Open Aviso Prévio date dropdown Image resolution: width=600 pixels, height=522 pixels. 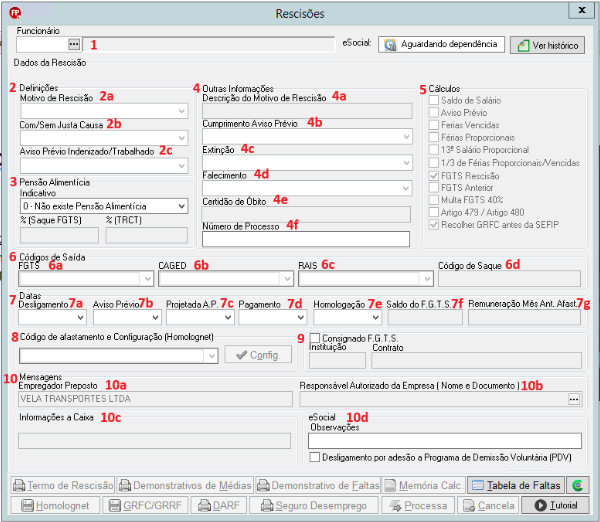click(x=155, y=317)
